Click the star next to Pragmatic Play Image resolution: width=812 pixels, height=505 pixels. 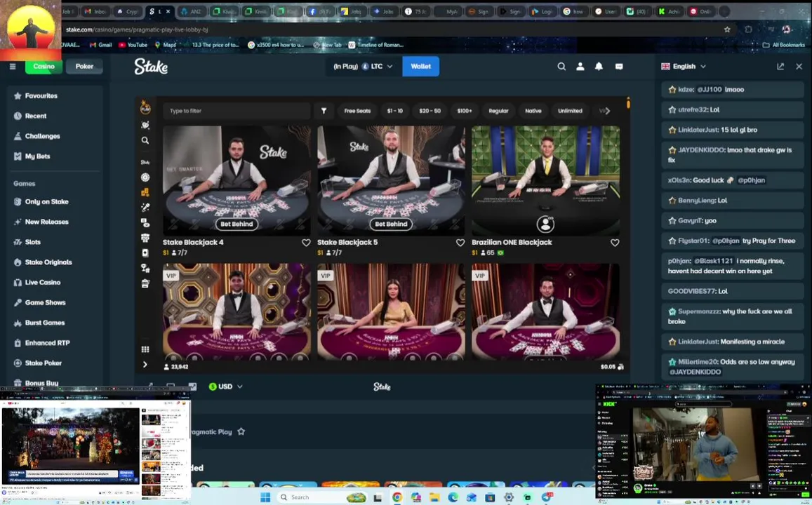click(241, 431)
